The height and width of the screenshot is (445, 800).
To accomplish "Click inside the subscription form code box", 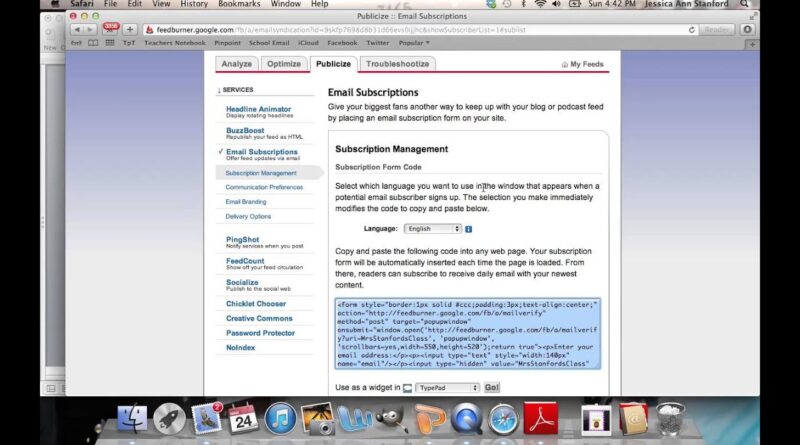I will tap(467, 334).
